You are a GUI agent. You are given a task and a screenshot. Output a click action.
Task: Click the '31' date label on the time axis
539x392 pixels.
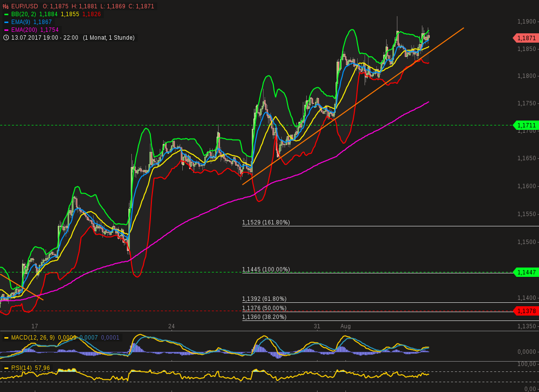[317, 326]
